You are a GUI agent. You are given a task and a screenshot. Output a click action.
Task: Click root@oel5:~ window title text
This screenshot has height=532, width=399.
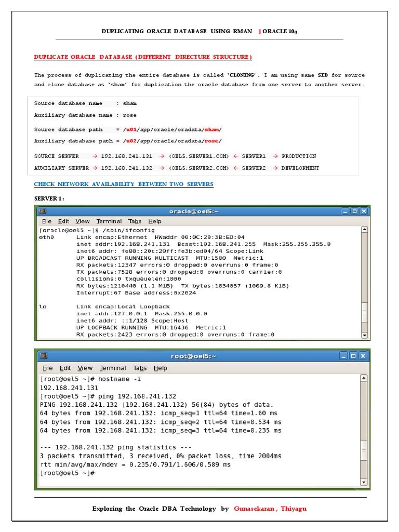pyautogui.click(x=193, y=356)
